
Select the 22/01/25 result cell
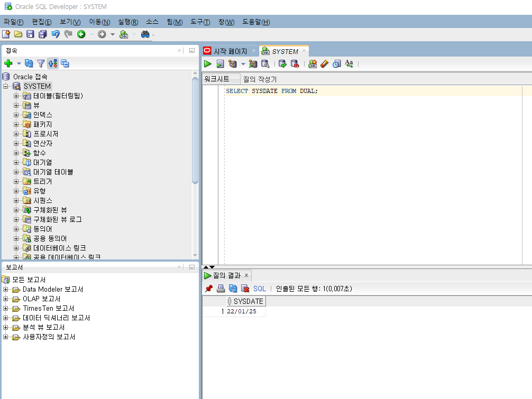click(246, 311)
